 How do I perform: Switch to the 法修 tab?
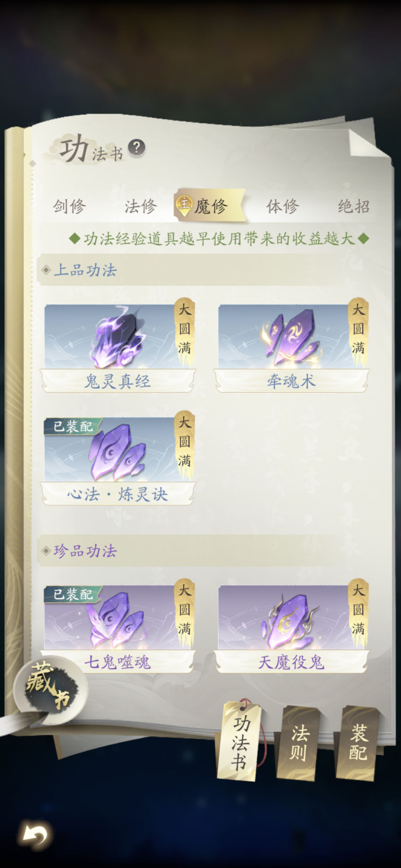point(141,206)
